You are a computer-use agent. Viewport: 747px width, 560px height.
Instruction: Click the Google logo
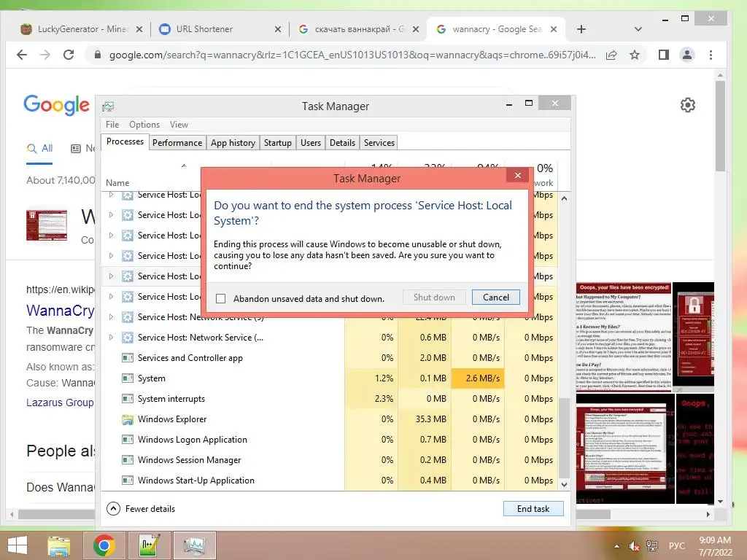(x=56, y=105)
